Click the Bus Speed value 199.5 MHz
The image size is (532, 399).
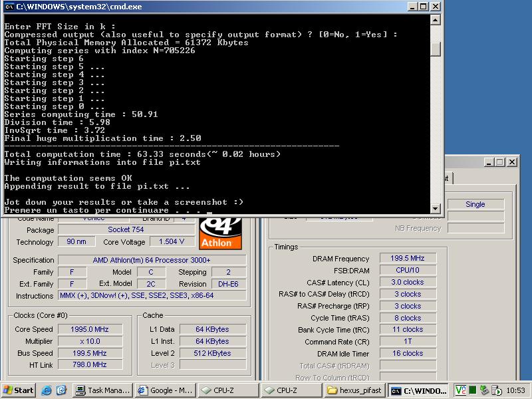point(90,353)
